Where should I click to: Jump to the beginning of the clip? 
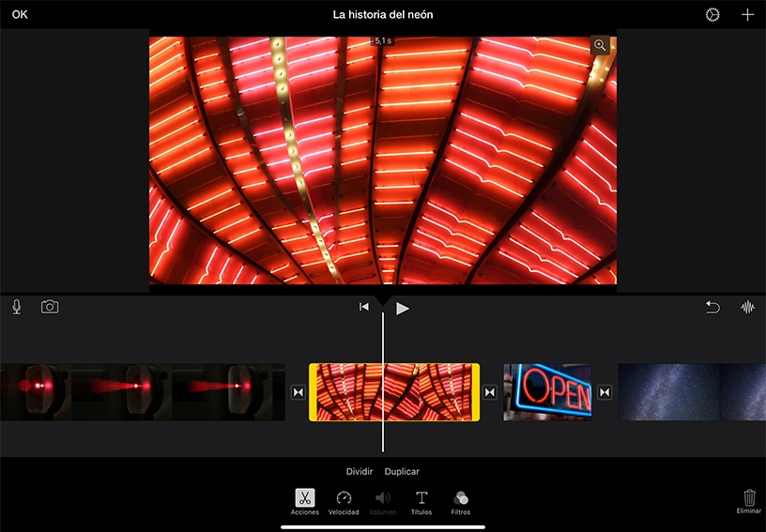tap(364, 307)
